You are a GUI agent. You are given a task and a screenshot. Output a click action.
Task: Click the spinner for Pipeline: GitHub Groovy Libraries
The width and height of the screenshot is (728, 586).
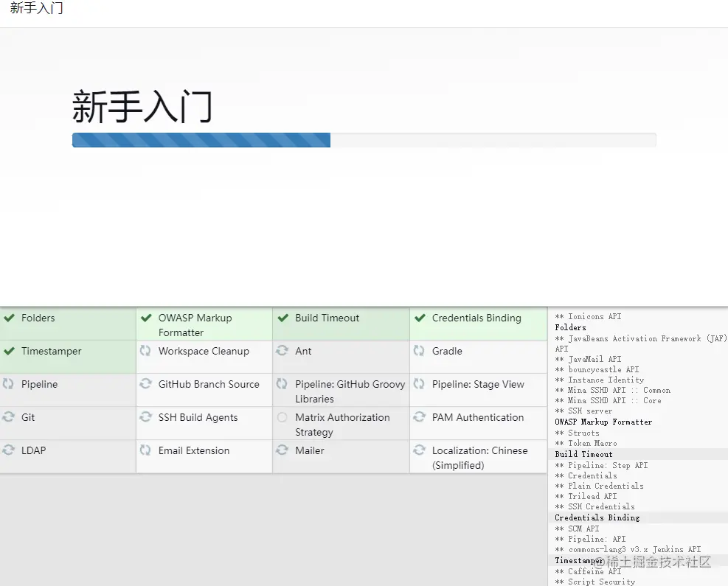point(282,384)
